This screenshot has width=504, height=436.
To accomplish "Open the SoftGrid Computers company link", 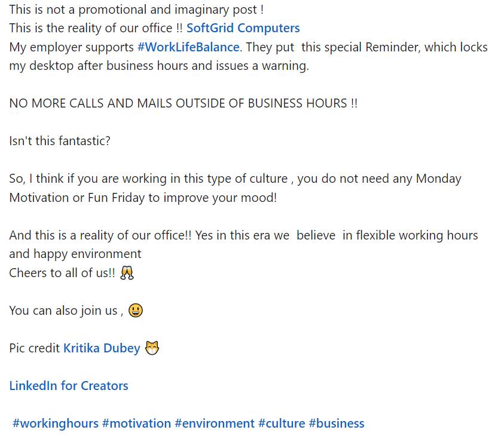I will click(243, 28).
